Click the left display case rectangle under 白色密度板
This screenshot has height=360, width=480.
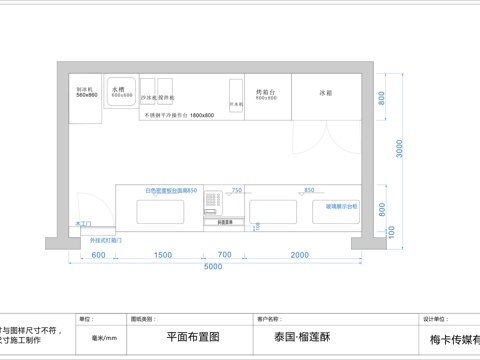160,212
